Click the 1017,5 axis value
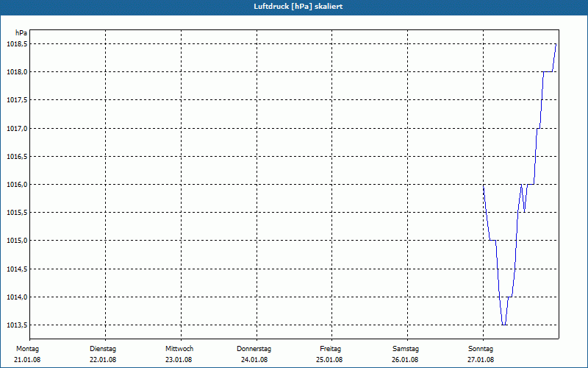This screenshot has width=588, height=368. (x=17, y=100)
